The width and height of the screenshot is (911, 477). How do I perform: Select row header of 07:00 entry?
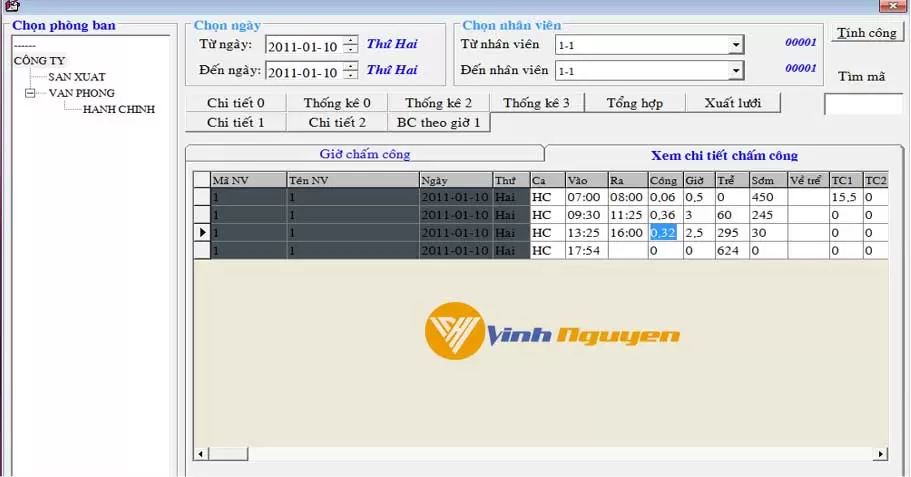202,197
